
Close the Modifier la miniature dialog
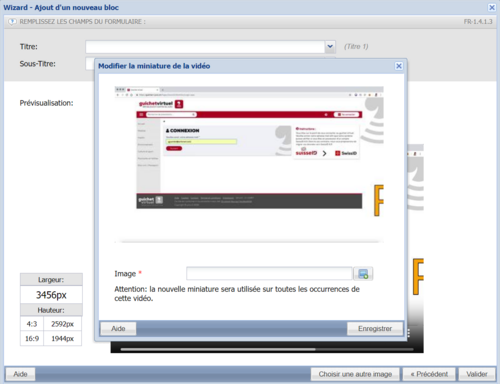click(x=399, y=66)
